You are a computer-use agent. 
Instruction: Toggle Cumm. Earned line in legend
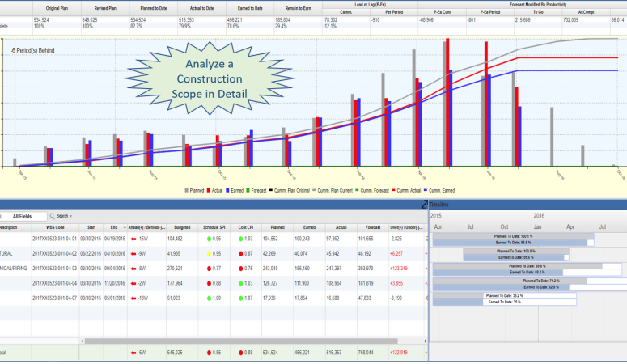[x=432, y=189]
